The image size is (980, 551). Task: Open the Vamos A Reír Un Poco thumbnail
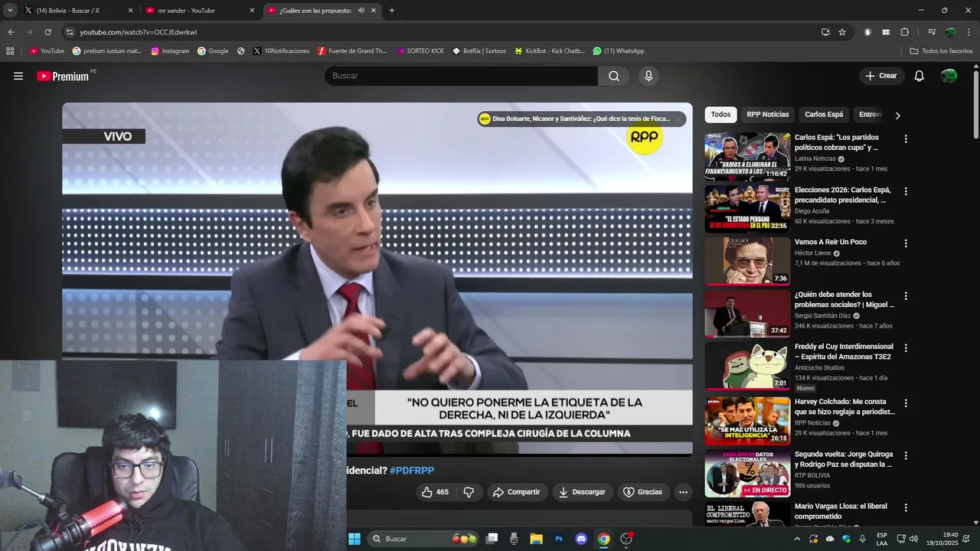click(x=747, y=260)
